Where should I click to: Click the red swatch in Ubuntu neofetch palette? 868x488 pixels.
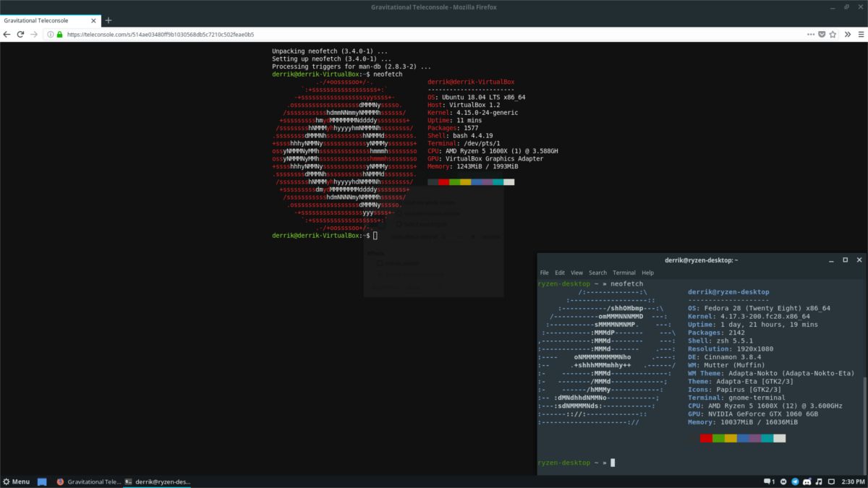point(443,182)
